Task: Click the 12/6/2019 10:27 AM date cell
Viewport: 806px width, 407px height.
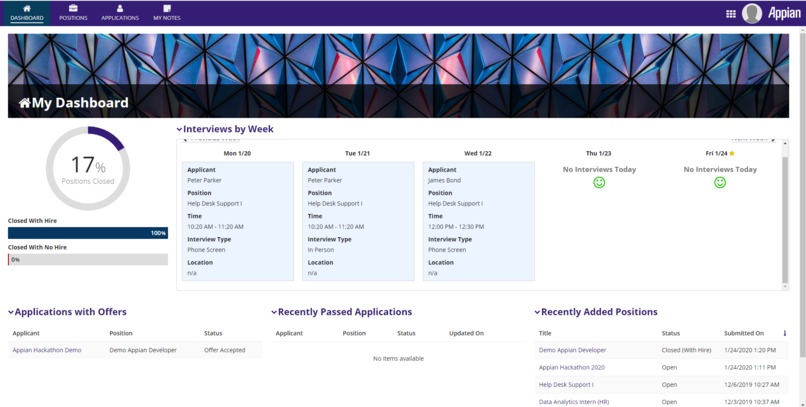Action: [752, 384]
